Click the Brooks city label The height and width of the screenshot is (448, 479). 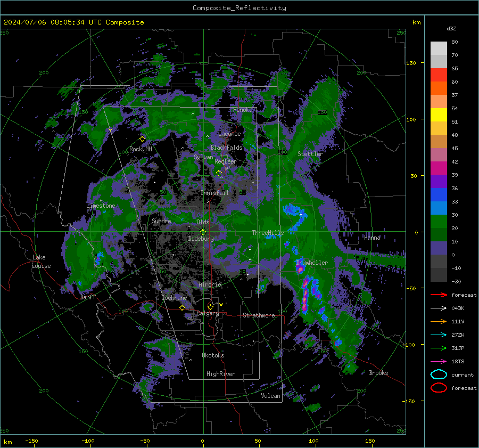tap(378, 373)
